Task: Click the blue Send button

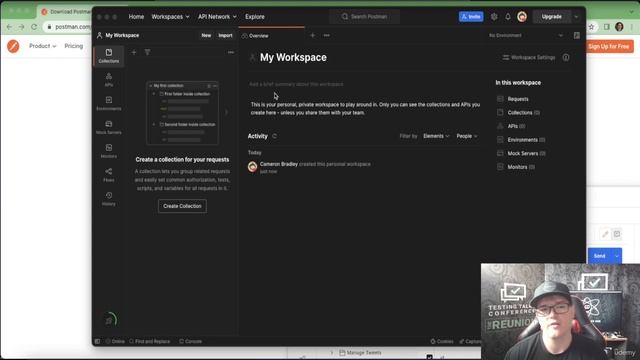Action: pyautogui.click(x=599, y=256)
